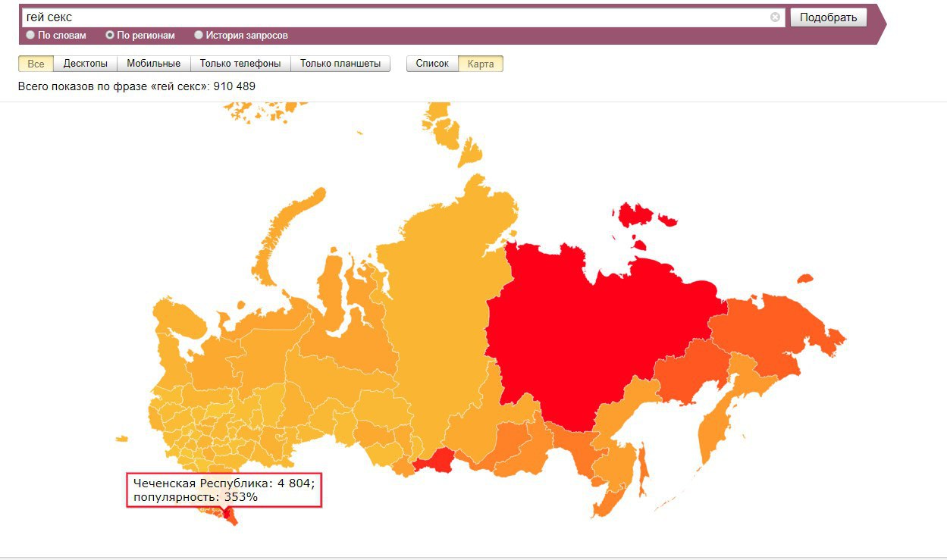The image size is (947, 560).
Task: Clear the search query with the X icon
Action: tap(775, 17)
